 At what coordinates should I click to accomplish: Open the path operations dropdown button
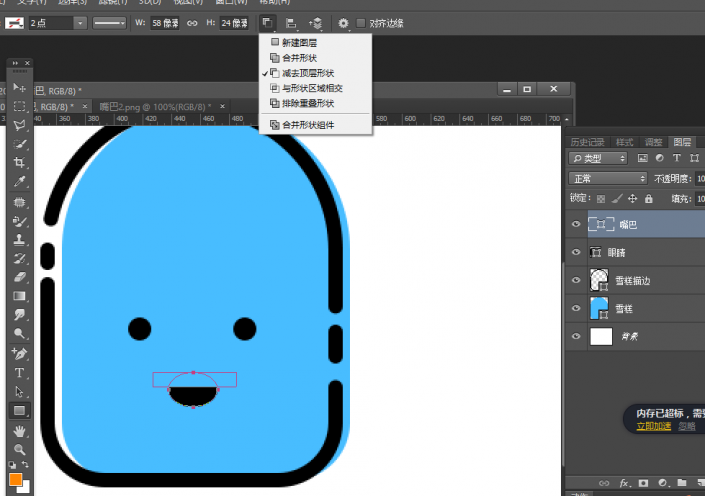[268, 23]
